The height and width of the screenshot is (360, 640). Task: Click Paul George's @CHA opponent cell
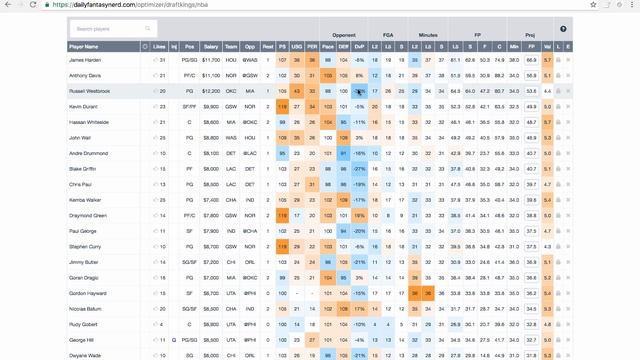(x=250, y=231)
